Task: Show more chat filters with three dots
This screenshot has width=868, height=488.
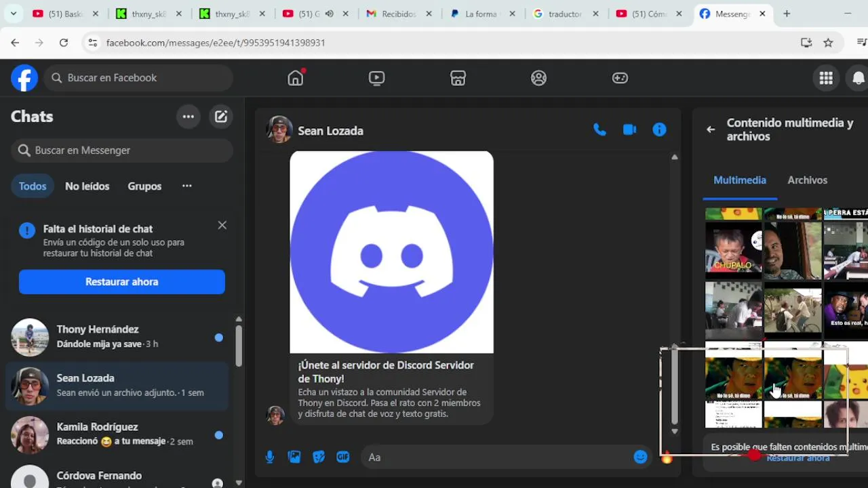Action: tap(187, 186)
